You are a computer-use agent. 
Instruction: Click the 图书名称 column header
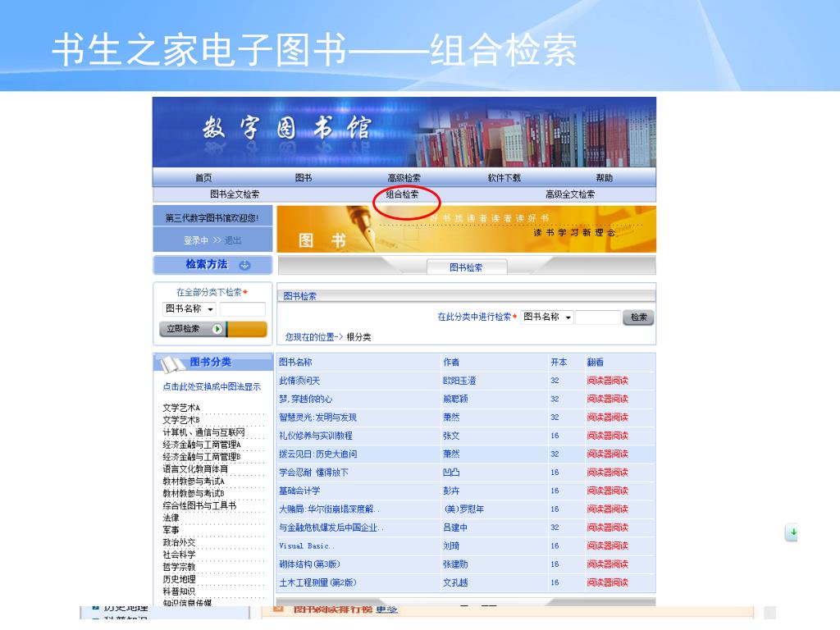295,362
